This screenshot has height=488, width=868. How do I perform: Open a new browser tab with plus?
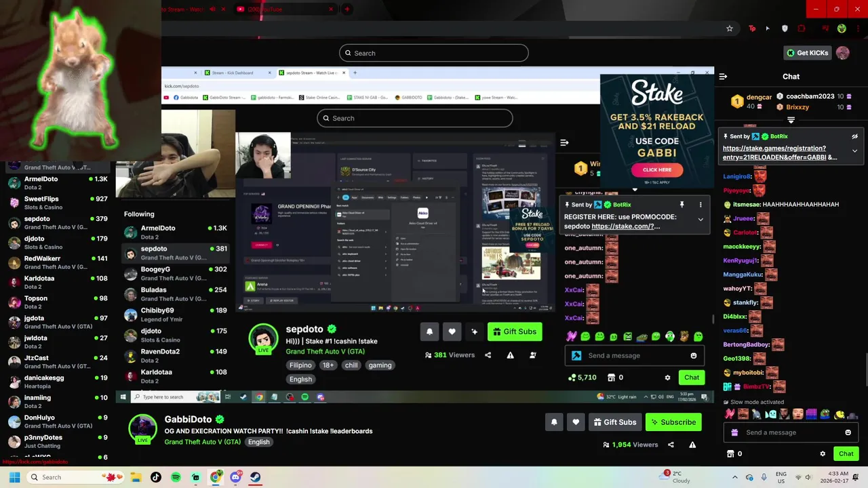[347, 9]
